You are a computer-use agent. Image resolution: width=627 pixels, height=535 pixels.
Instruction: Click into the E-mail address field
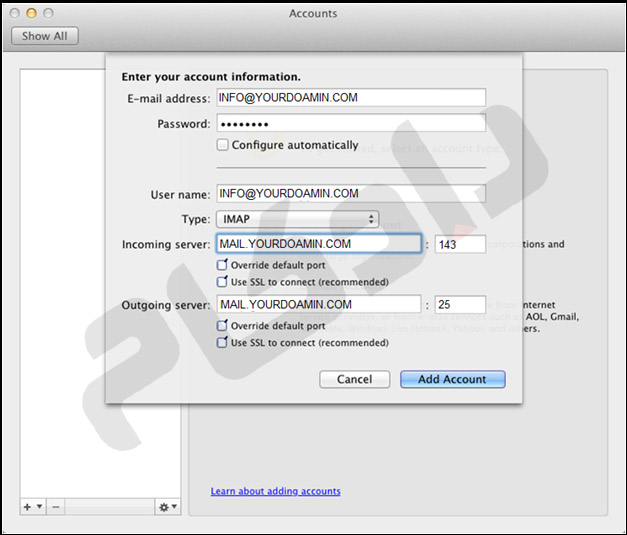tap(350, 98)
